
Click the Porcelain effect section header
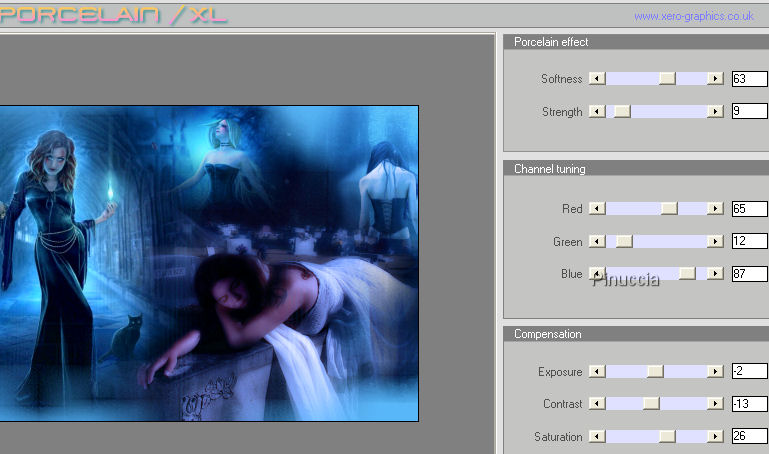636,42
